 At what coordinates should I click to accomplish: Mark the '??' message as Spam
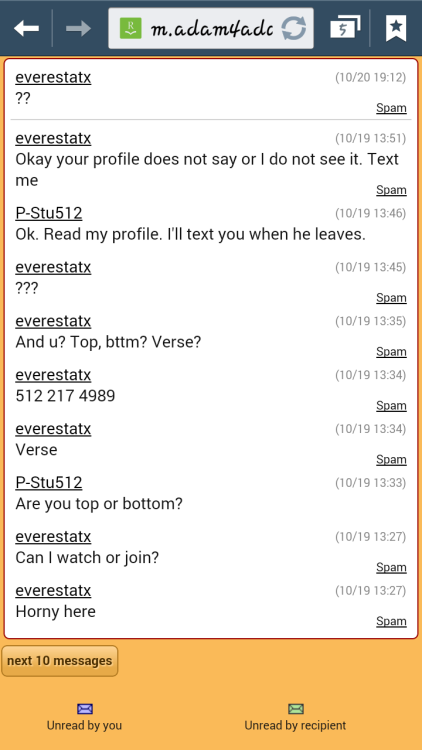pyautogui.click(x=391, y=108)
